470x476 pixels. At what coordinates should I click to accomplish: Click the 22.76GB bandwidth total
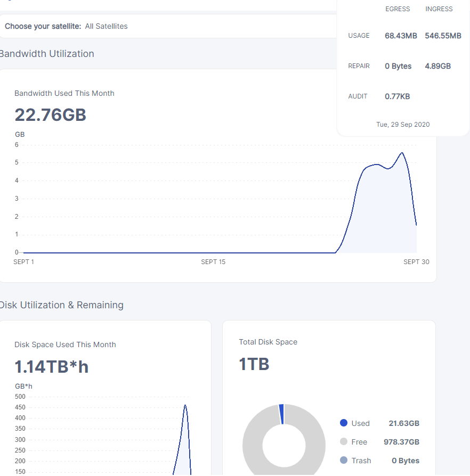point(50,115)
